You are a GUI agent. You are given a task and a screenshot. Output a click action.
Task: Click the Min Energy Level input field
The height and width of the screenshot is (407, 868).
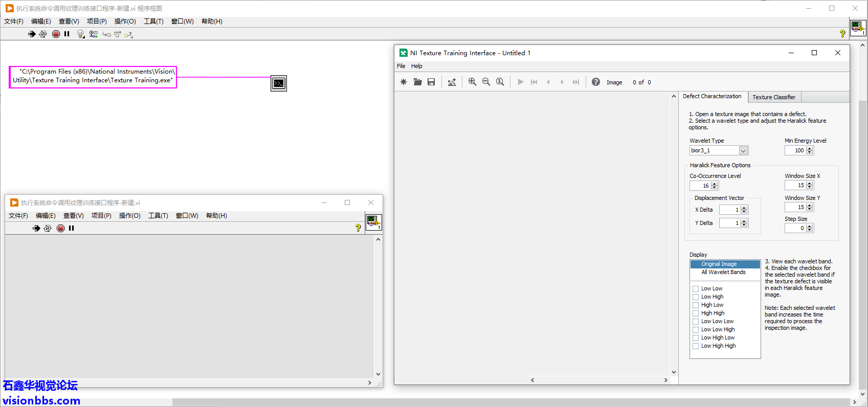pos(795,150)
